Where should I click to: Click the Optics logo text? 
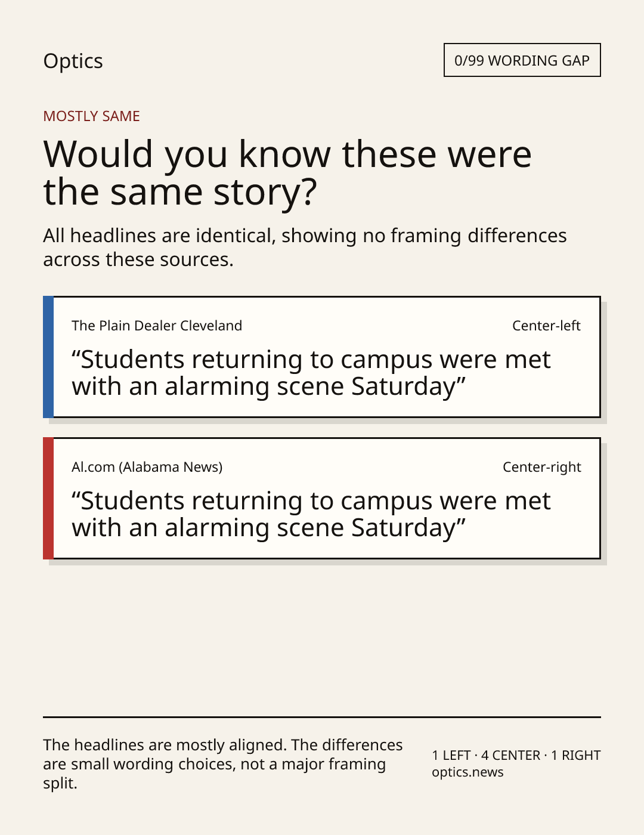click(x=73, y=61)
